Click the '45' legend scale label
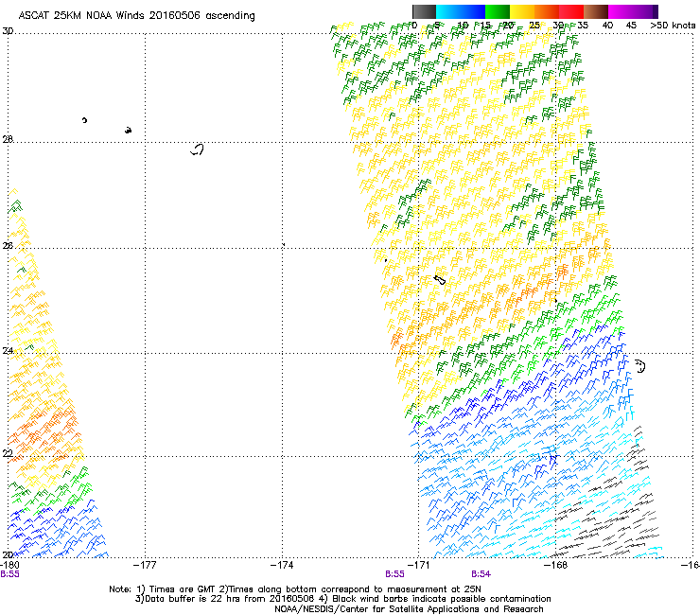The image size is (700, 615). tap(631, 26)
